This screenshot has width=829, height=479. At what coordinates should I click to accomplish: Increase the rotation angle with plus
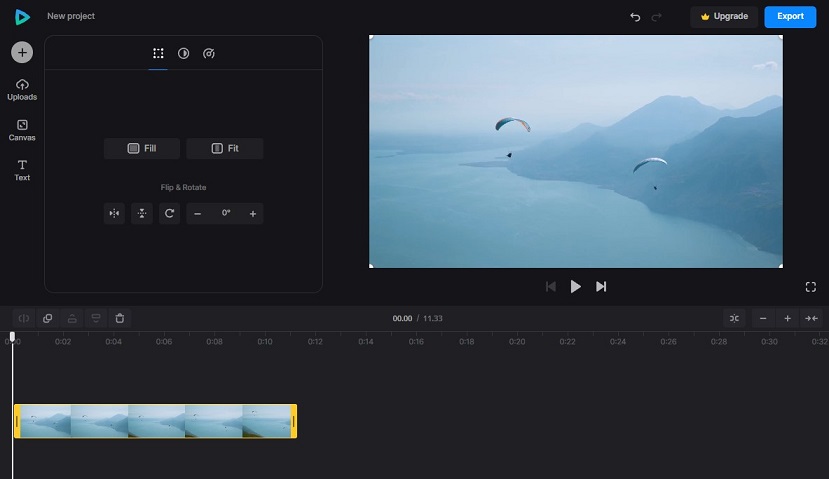coord(253,213)
